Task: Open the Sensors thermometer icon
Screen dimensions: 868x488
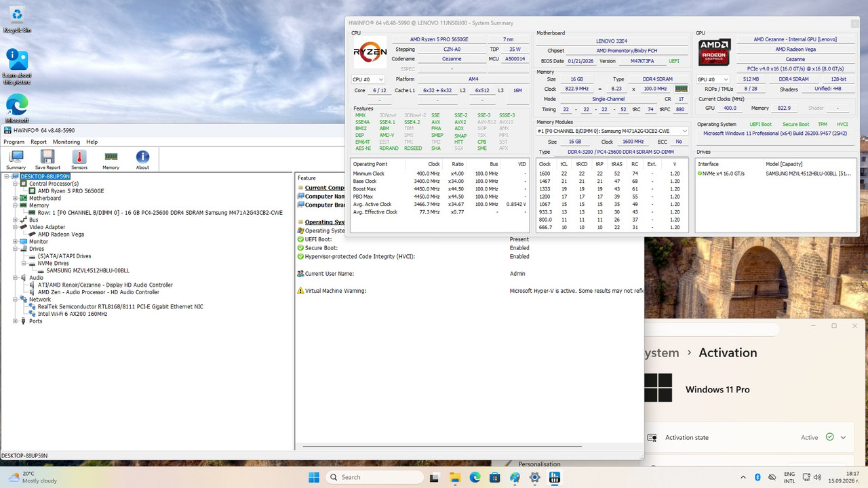Action: pyautogui.click(x=79, y=160)
